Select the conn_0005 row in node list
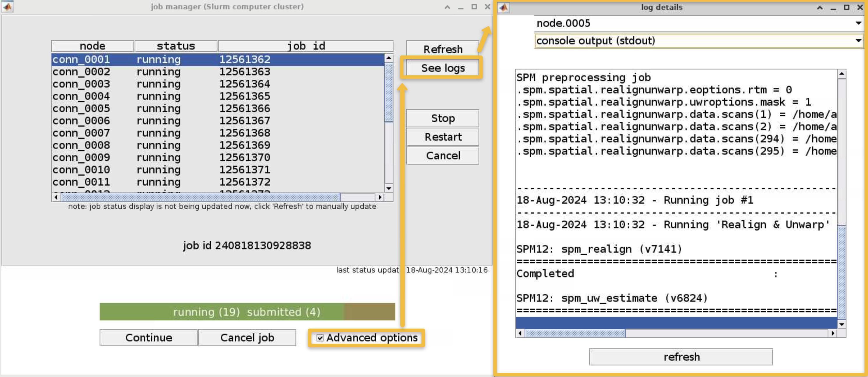 coord(218,108)
